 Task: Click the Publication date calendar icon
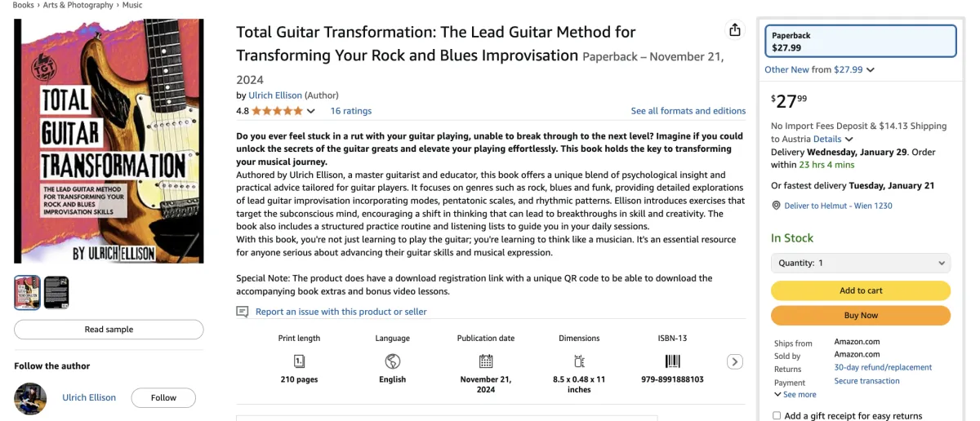click(x=486, y=361)
